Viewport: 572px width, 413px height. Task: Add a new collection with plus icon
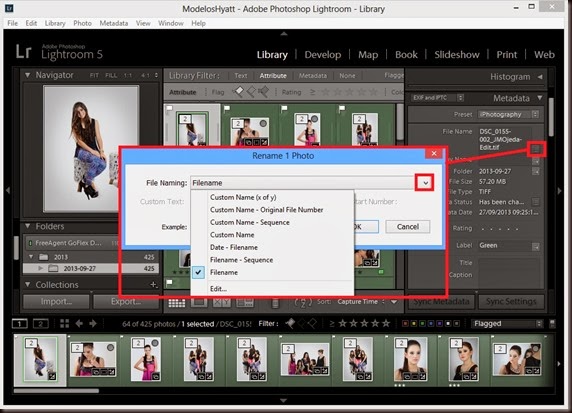pos(154,285)
